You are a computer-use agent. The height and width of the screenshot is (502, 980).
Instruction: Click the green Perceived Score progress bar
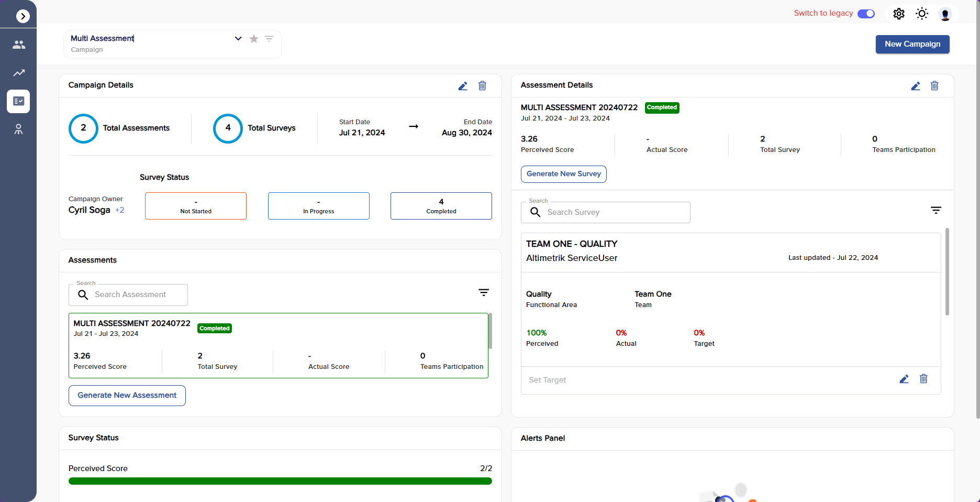tap(280, 481)
